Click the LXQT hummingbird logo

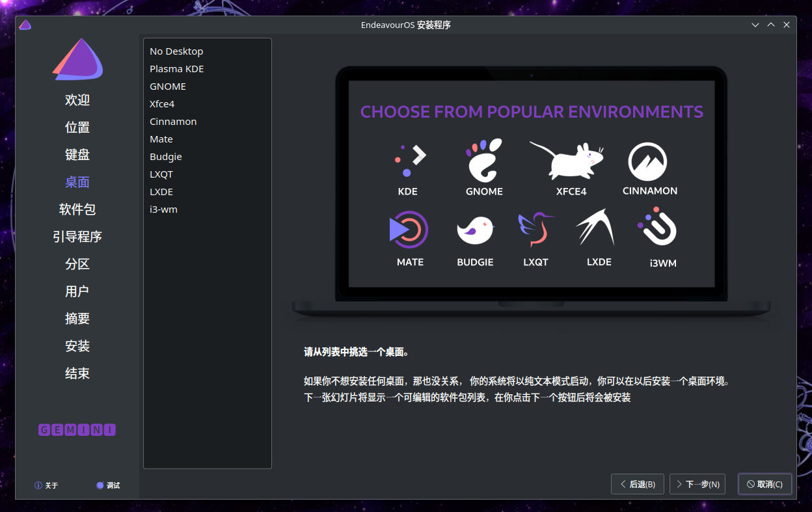point(535,230)
